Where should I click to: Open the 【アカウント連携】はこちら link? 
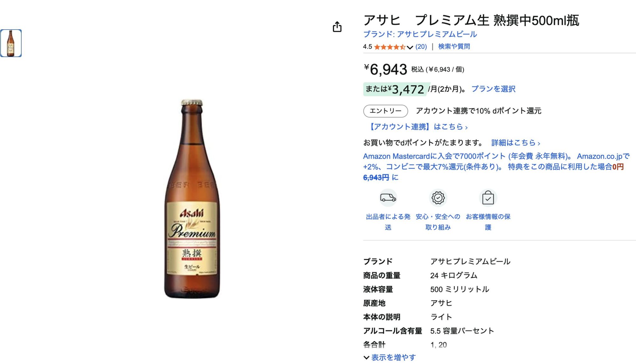click(x=417, y=127)
